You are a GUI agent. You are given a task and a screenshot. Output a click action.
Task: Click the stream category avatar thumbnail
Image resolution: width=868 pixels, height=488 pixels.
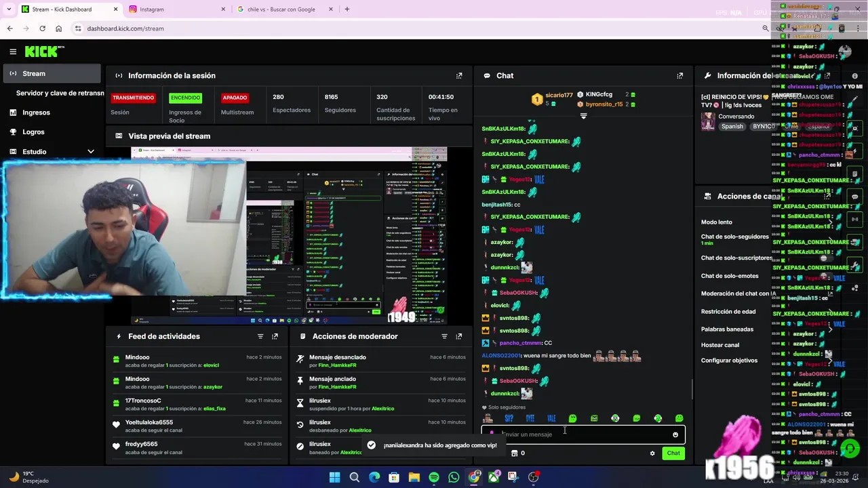click(708, 121)
